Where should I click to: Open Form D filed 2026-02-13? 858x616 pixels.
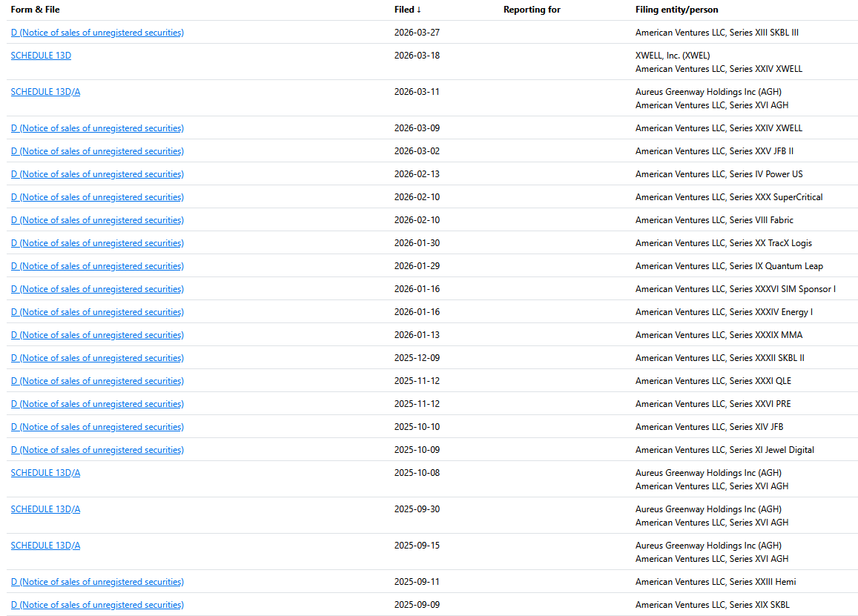(x=97, y=174)
